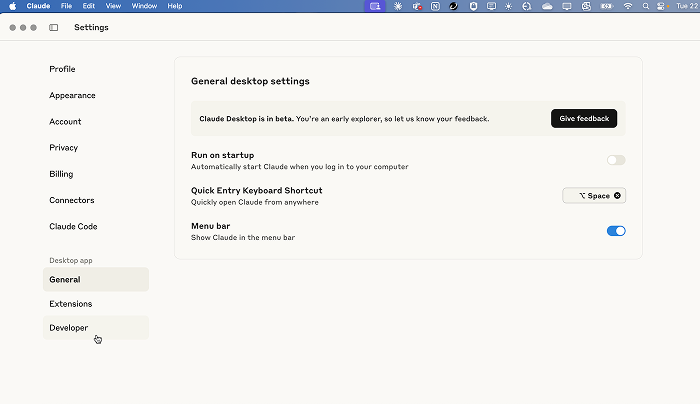Click the screen sharing menu bar icon
Image resolution: width=700 pixels, height=405 pixels.
pos(375,6)
